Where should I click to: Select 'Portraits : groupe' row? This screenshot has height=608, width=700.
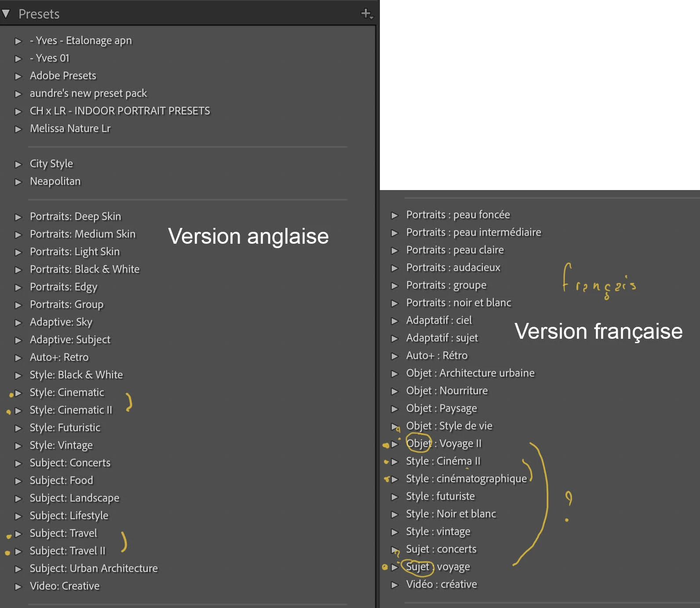click(446, 285)
